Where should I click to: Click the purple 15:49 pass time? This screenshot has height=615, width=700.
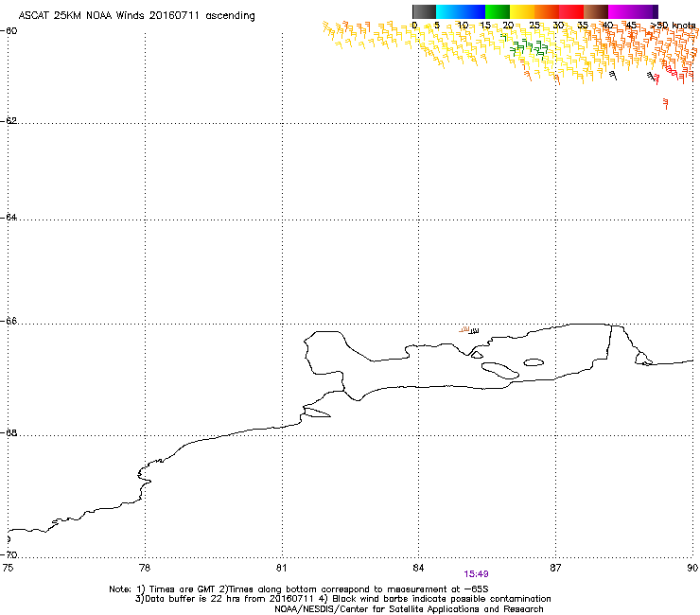(476, 574)
